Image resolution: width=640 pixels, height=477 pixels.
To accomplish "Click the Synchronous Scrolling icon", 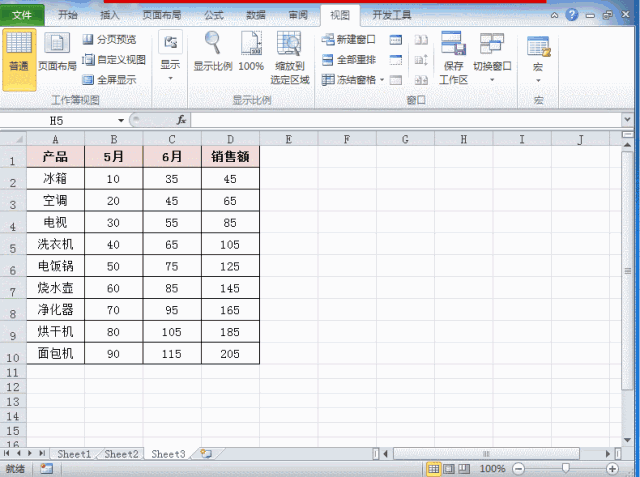I will coord(421,60).
